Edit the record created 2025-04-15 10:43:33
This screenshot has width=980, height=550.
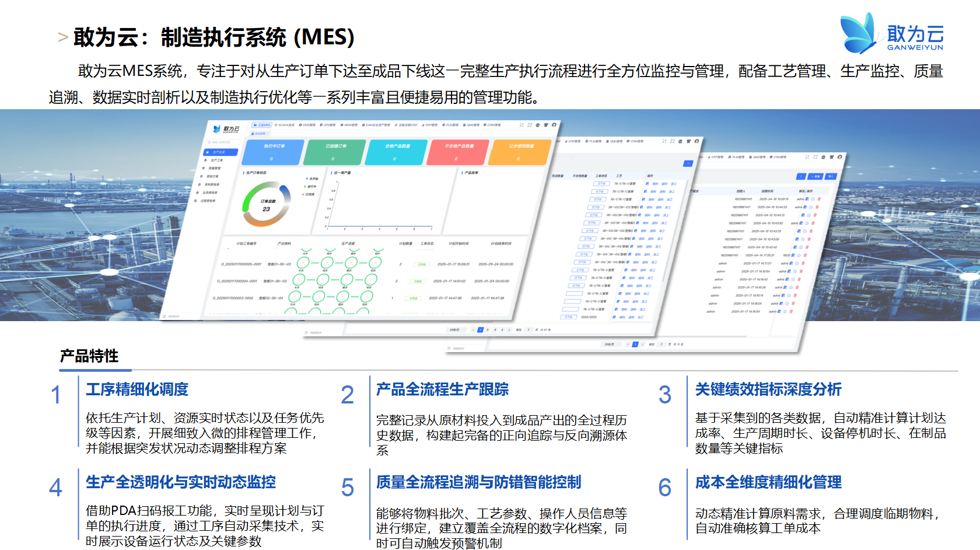[x=800, y=231]
